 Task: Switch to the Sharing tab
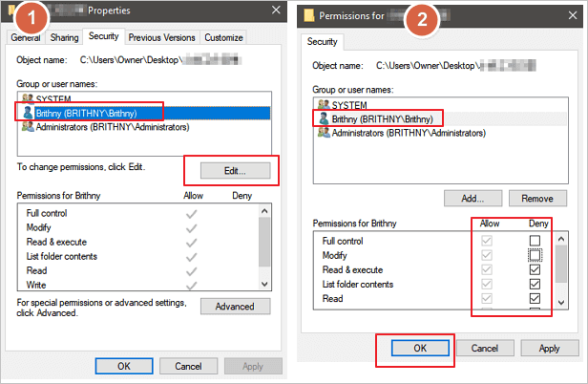(64, 37)
